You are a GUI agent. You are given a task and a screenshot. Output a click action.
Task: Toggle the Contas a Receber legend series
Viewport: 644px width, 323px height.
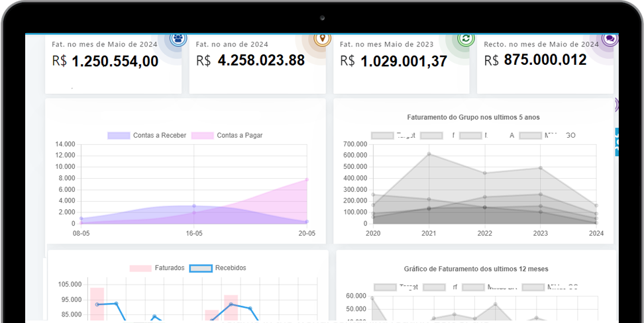(147, 135)
